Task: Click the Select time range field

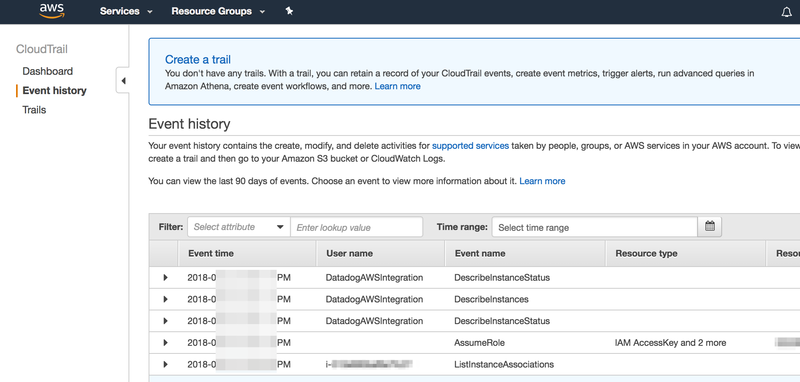Action: pyautogui.click(x=594, y=227)
